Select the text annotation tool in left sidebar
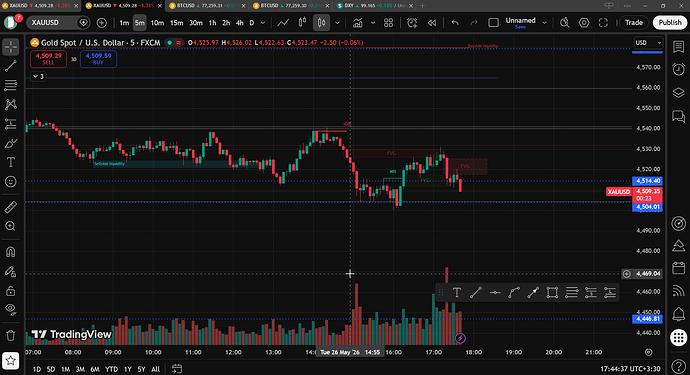 [x=11, y=162]
